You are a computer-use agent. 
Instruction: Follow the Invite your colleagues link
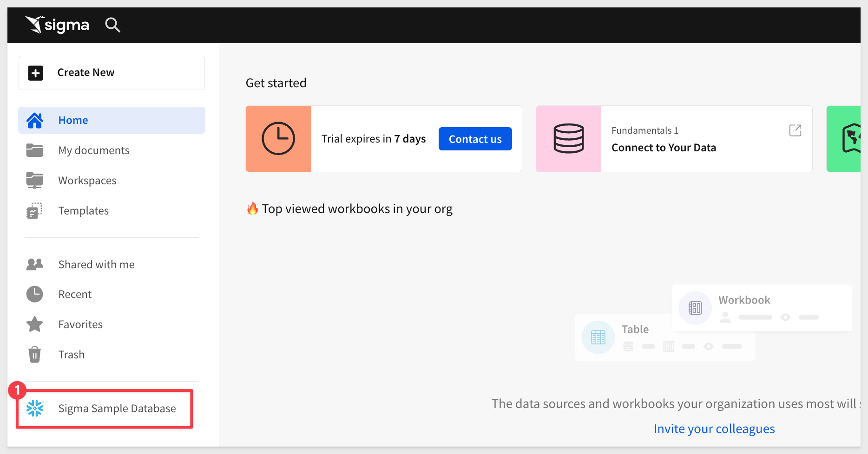[714, 429]
